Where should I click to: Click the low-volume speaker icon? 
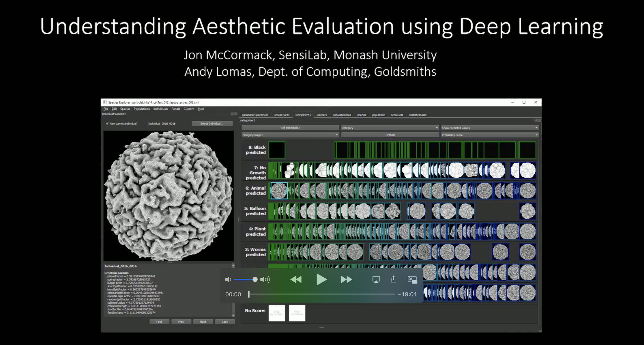[228, 279]
